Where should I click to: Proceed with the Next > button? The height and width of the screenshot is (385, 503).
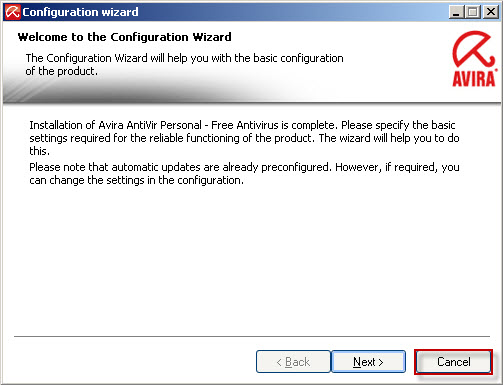(368, 361)
